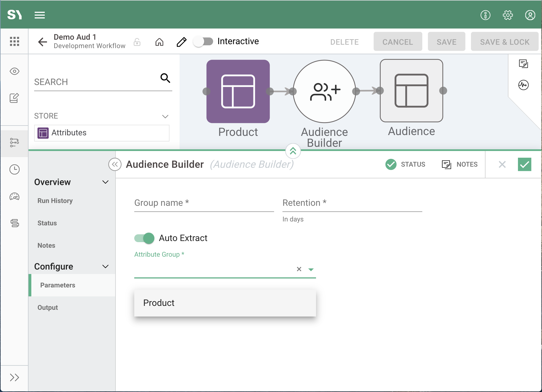Enable the Interactive toggle

pos(203,41)
